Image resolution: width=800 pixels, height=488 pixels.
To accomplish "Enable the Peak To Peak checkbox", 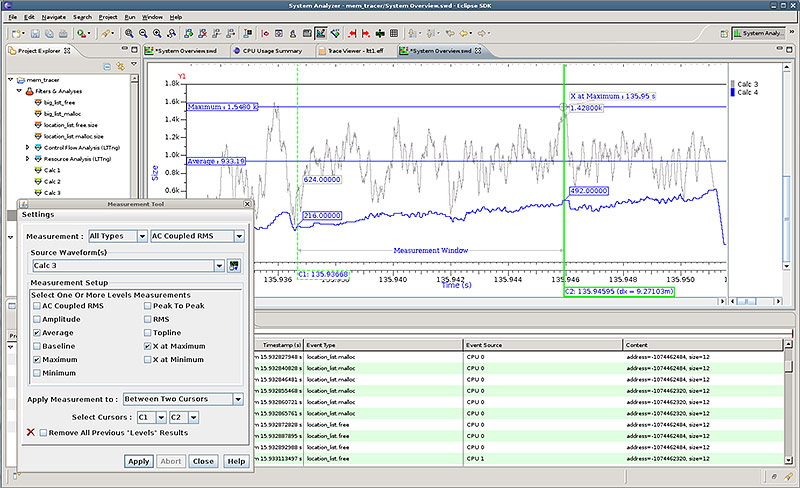I will [x=147, y=306].
